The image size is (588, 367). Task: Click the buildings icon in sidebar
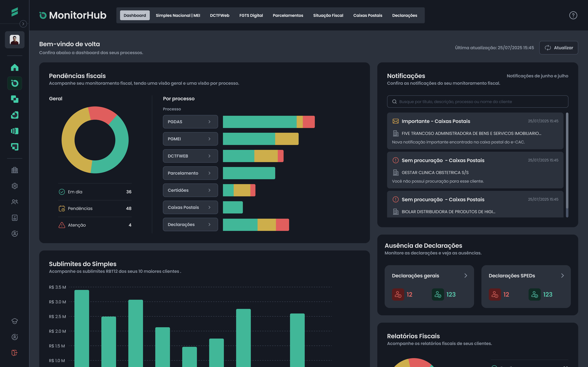(x=15, y=170)
